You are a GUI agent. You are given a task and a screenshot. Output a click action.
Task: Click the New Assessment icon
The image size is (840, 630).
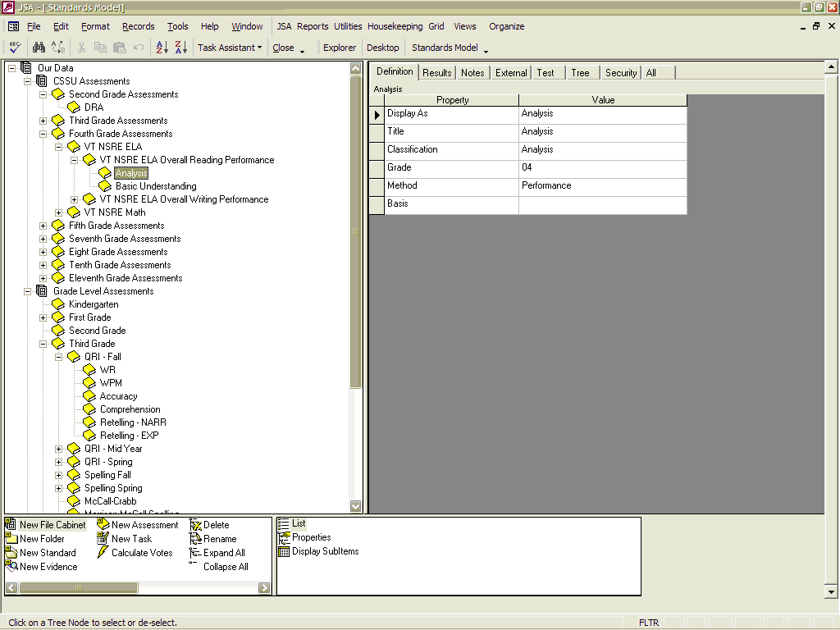[x=103, y=524]
